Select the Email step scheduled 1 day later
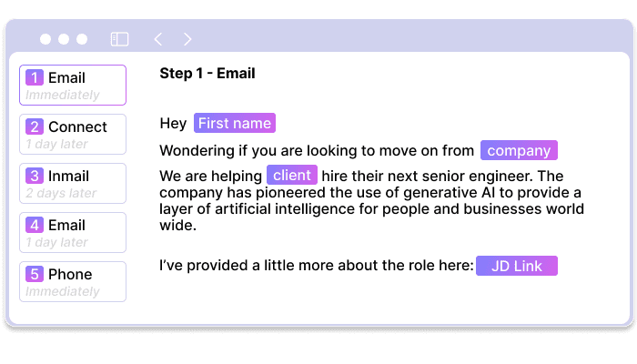Screen dimensions: 637x364 (x=73, y=233)
